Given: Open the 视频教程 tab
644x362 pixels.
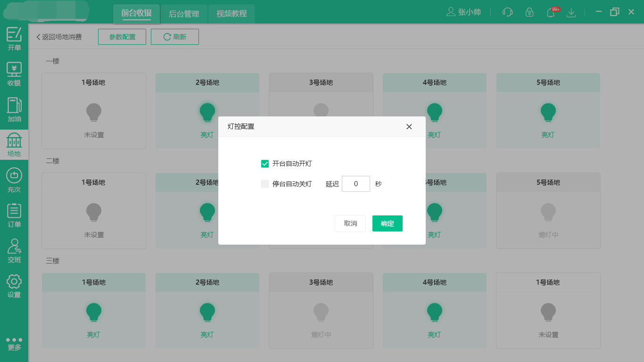Looking at the screenshot, I should (x=231, y=14).
